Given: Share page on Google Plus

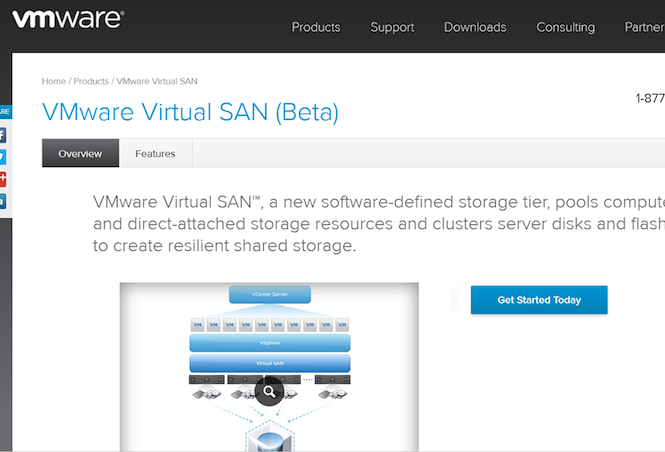Looking at the screenshot, I should pyautogui.click(x=3, y=179).
